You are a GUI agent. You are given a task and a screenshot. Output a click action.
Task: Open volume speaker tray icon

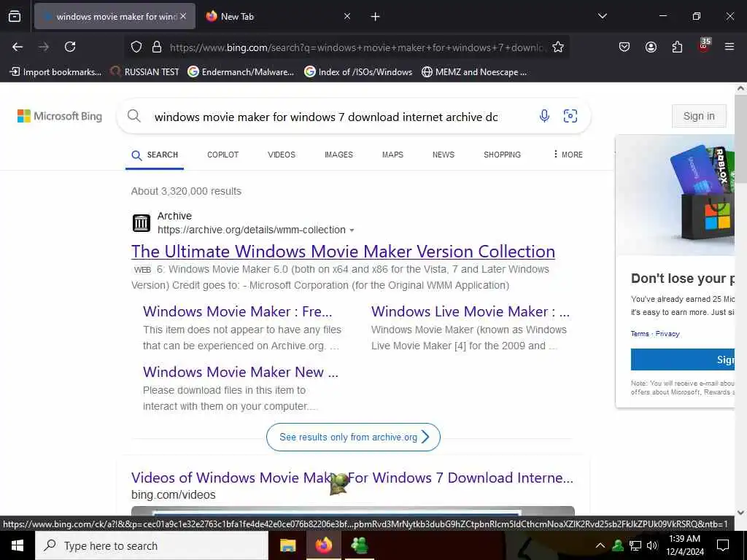click(x=652, y=545)
